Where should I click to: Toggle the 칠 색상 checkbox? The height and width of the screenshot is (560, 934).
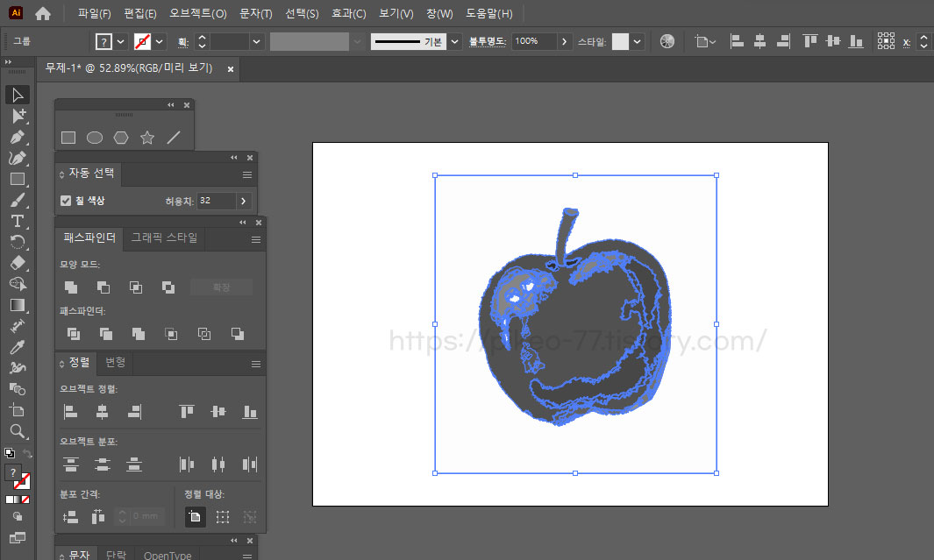pos(66,201)
